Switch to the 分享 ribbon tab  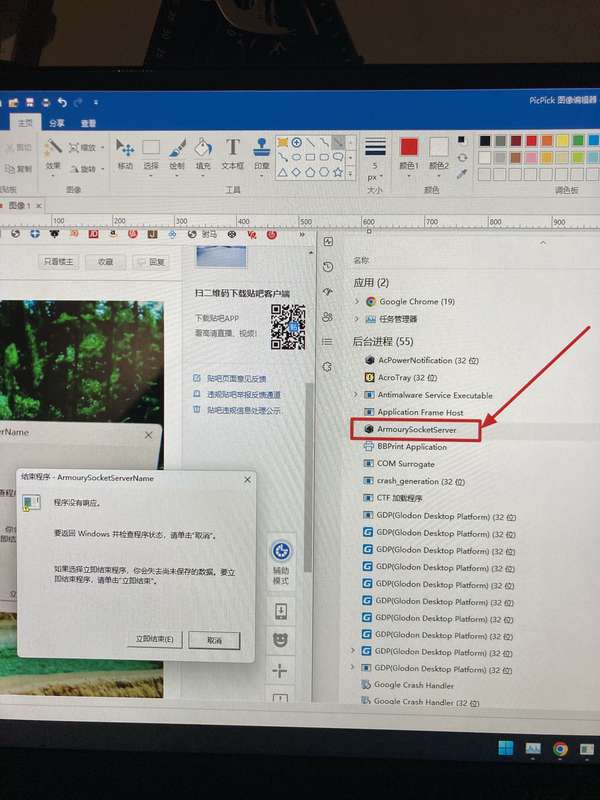57,123
